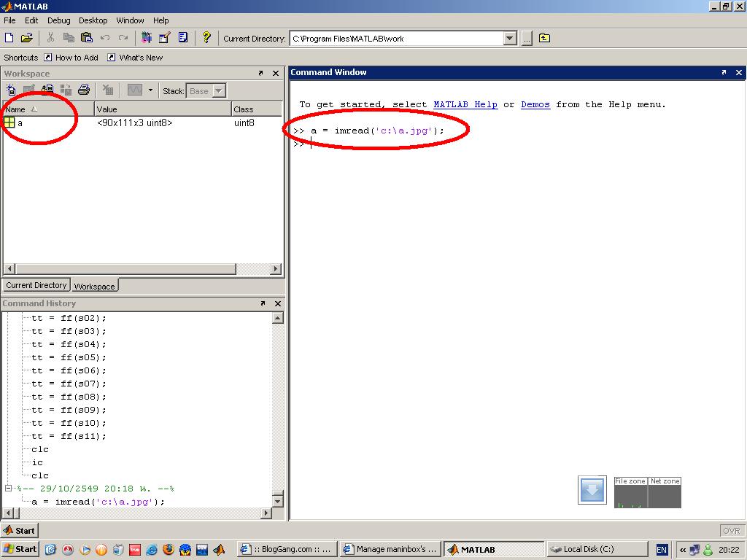
Task: Open the Window menu
Action: pyautogui.click(x=130, y=20)
